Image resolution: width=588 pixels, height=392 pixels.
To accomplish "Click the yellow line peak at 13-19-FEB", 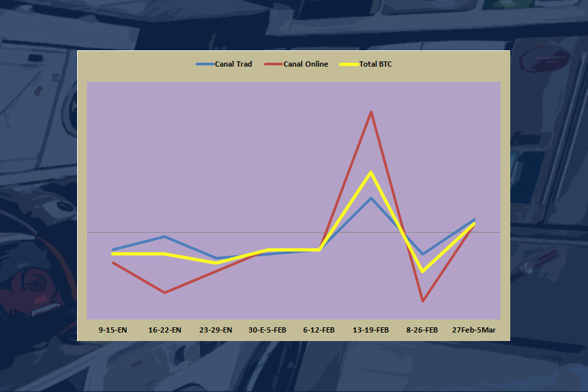I will 371,172.
